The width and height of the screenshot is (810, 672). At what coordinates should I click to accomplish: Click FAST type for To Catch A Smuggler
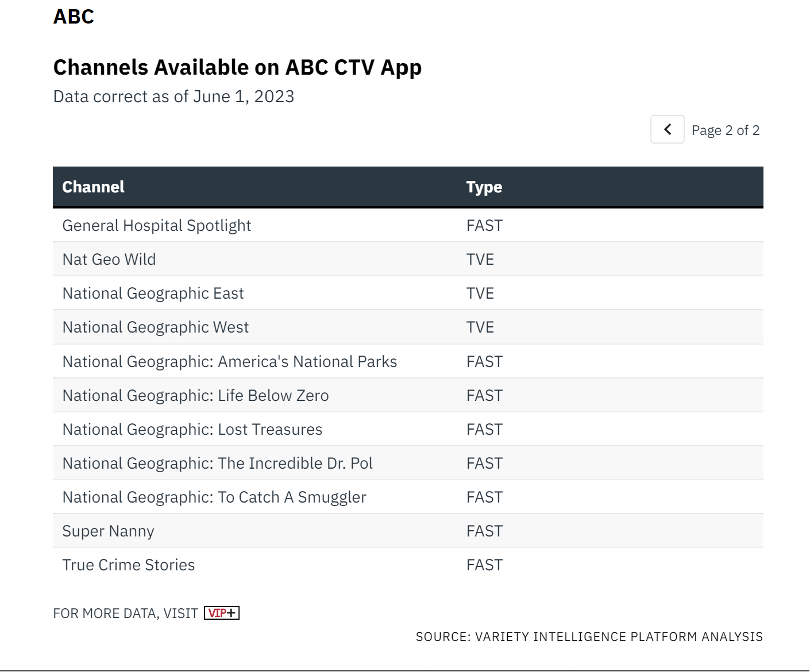click(484, 497)
